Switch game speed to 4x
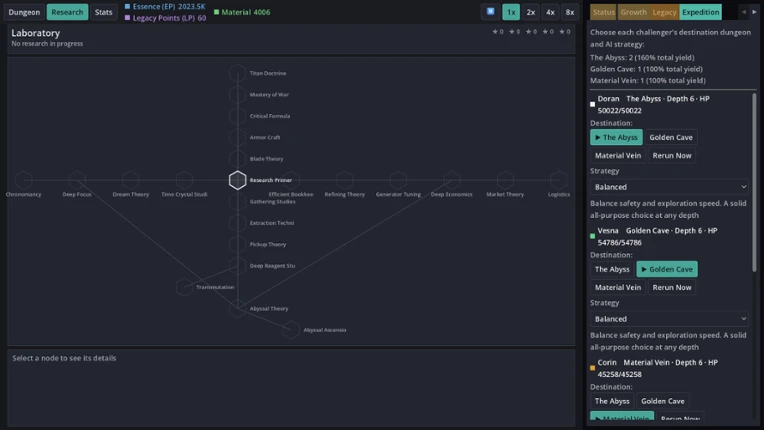The width and height of the screenshot is (764, 430). 550,12
